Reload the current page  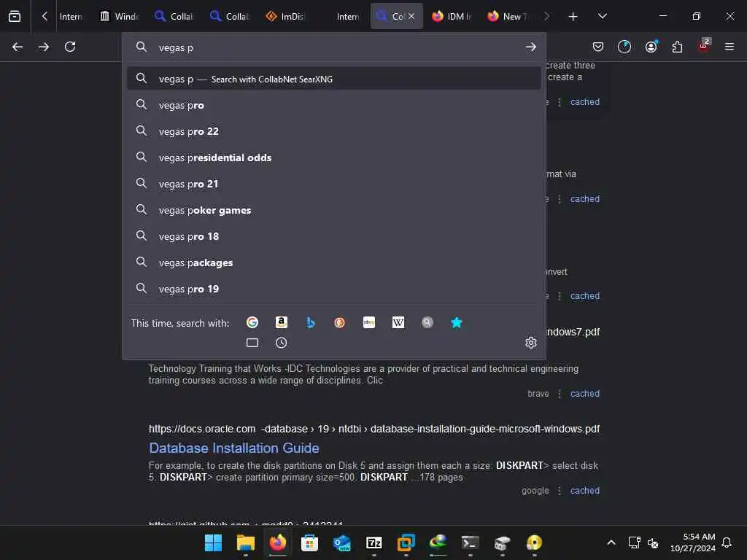(x=70, y=47)
